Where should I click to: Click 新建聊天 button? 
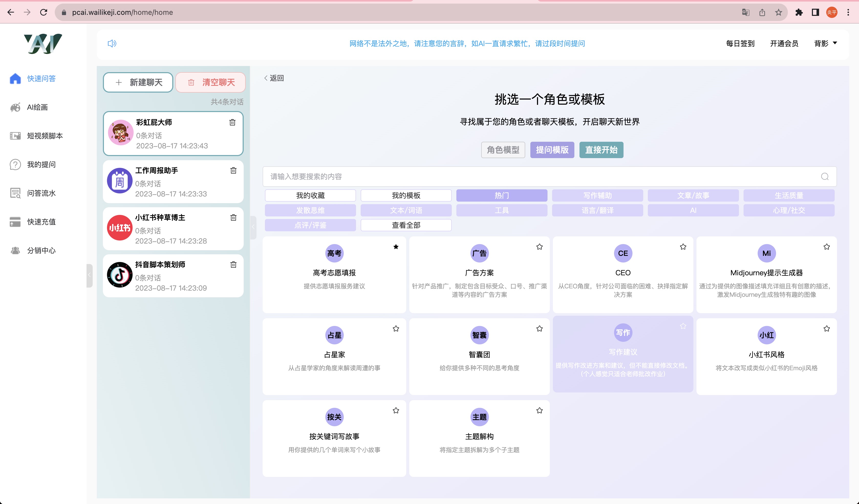(138, 82)
